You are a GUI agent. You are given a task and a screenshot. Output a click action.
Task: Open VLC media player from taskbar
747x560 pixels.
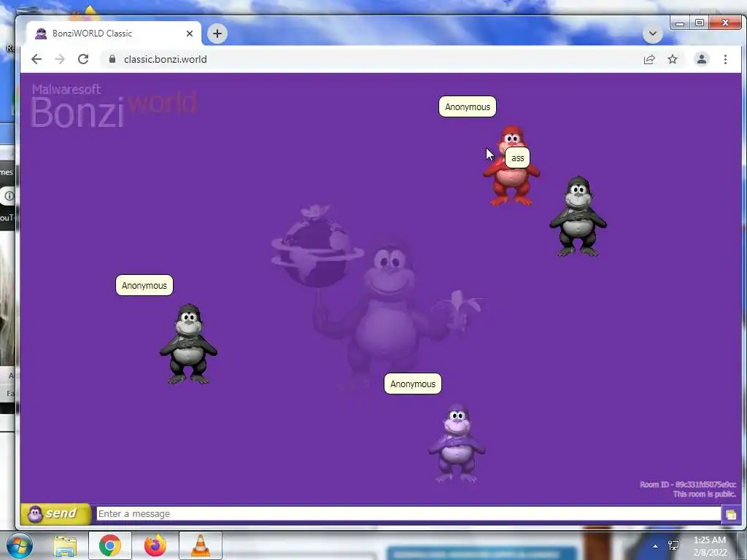[201, 545]
